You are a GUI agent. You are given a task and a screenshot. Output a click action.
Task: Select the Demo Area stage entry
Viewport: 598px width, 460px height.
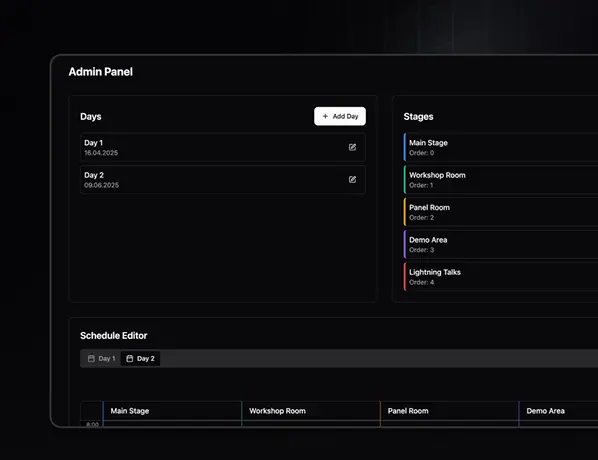pyautogui.click(x=501, y=244)
